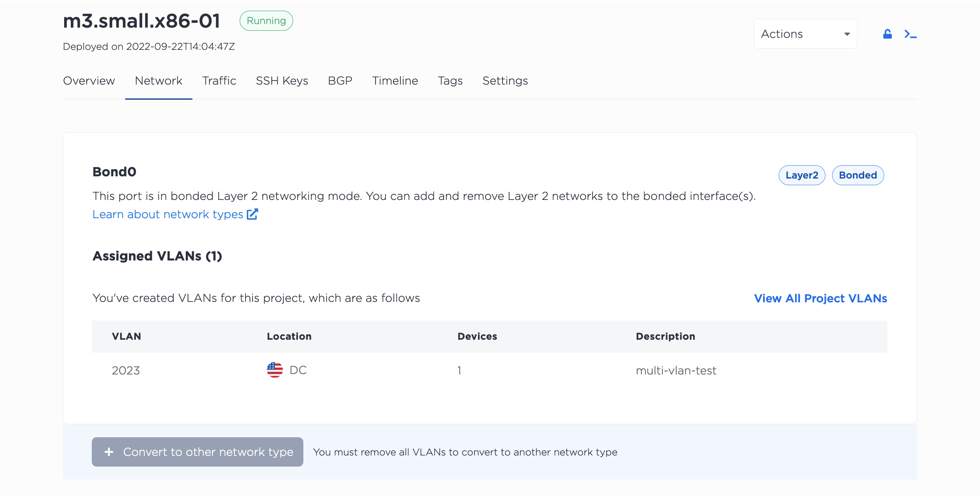Screen dimensions: 980x496
Task: Click the US flag icon beside DC
Action: [275, 370]
